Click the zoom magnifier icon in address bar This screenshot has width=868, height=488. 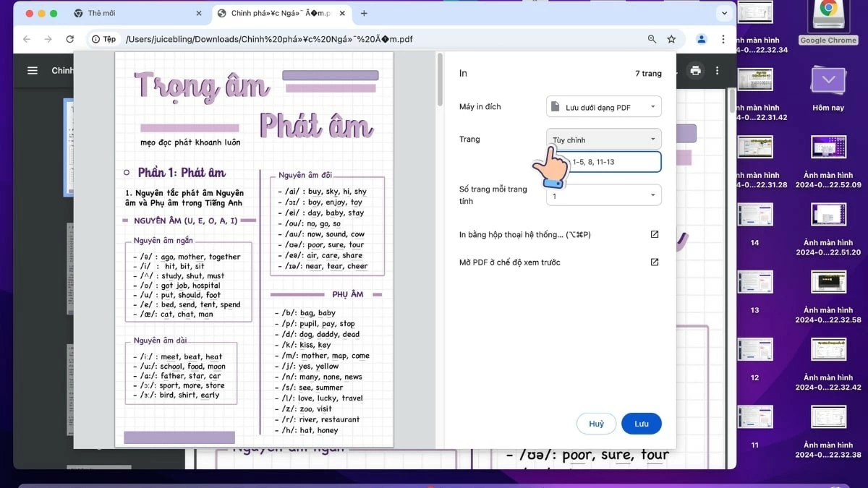point(651,40)
